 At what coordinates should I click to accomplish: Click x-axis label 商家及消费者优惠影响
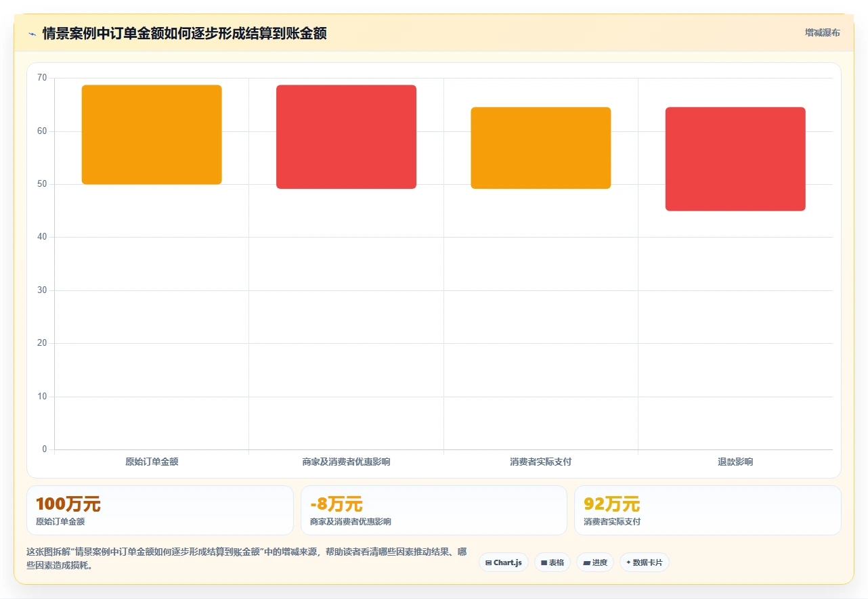pyautogui.click(x=346, y=462)
